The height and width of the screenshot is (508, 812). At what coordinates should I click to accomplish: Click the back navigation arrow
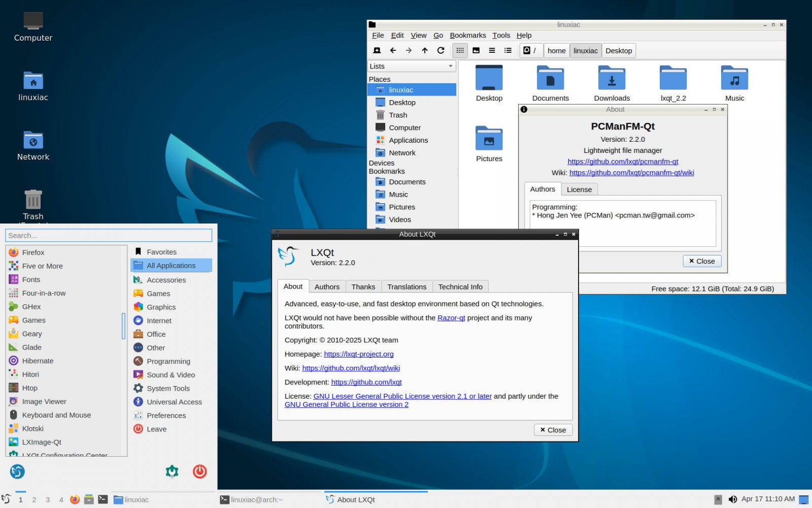pyautogui.click(x=393, y=50)
